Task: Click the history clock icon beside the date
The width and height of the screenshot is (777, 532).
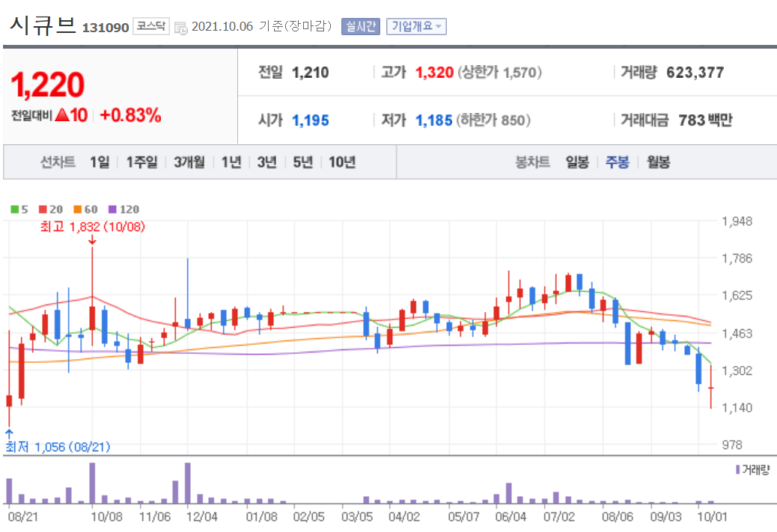Action: point(180,26)
